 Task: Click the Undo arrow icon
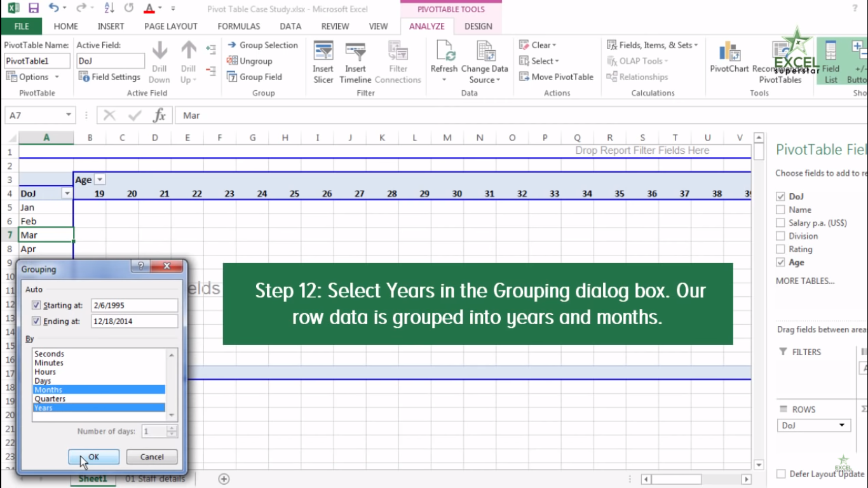coord(54,8)
